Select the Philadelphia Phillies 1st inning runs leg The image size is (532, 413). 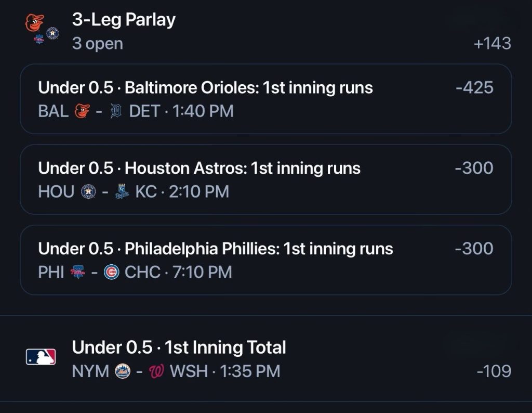pos(266,260)
